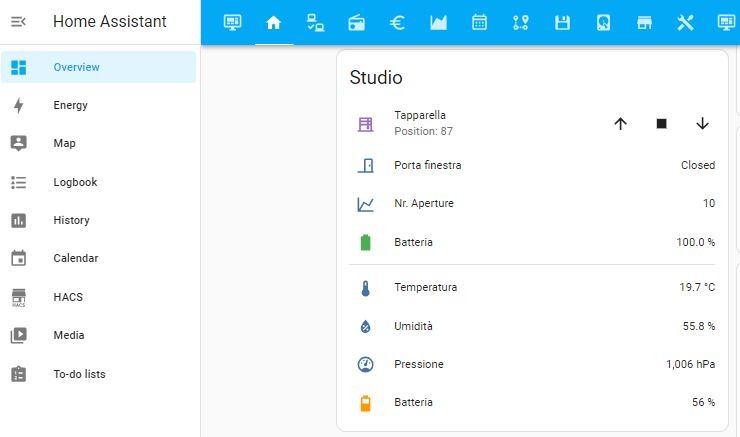Open the floppy disk save tab
The width and height of the screenshot is (740, 437).
coord(562,23)
